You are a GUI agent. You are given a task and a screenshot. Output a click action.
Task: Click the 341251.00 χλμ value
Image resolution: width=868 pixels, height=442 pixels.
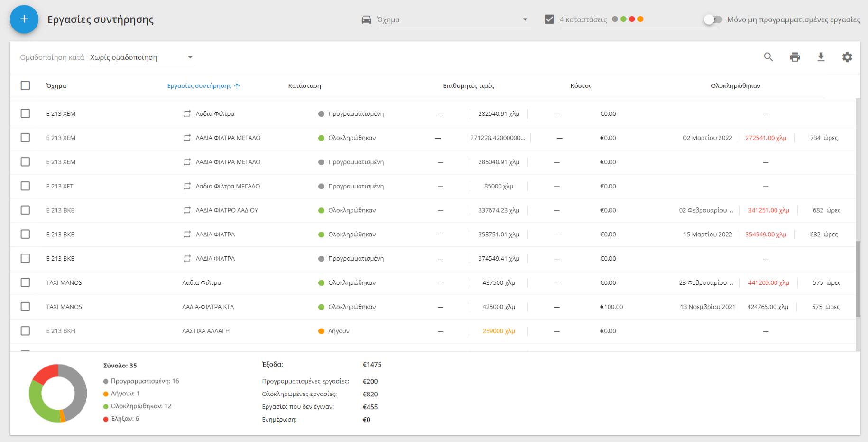768,210
